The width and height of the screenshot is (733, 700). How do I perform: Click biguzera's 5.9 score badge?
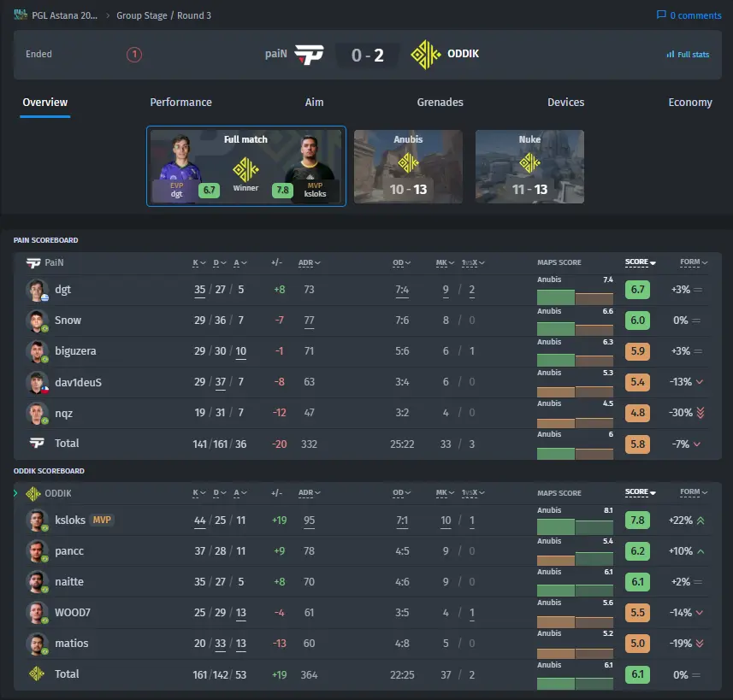[638, 351]
